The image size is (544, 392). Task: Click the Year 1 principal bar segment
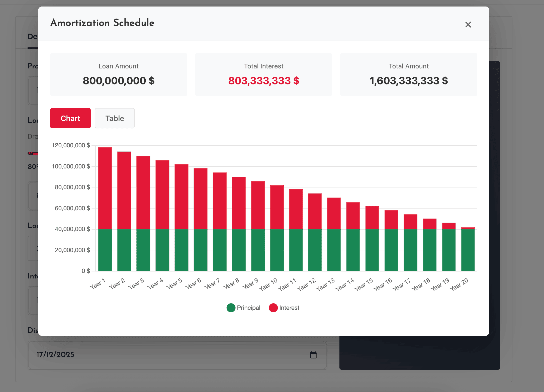[x=105, y=250]
